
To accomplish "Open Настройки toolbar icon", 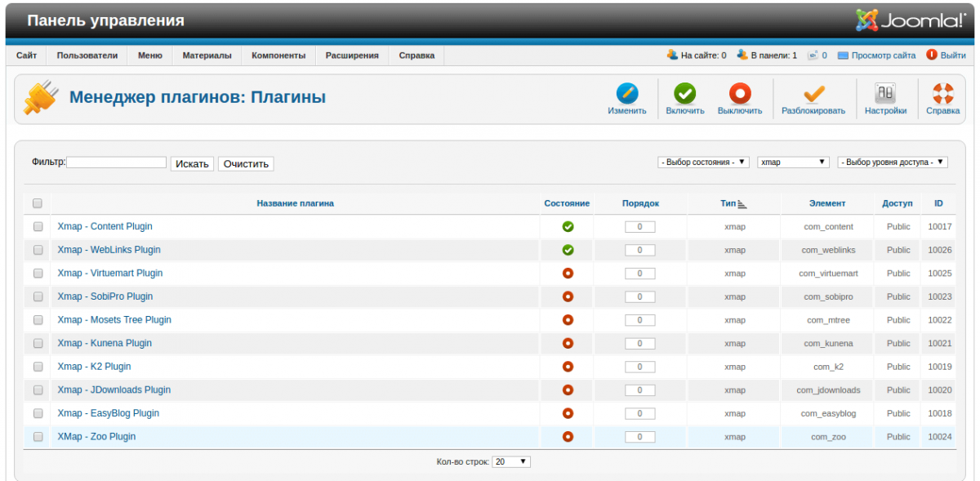I will click(885, 93).
